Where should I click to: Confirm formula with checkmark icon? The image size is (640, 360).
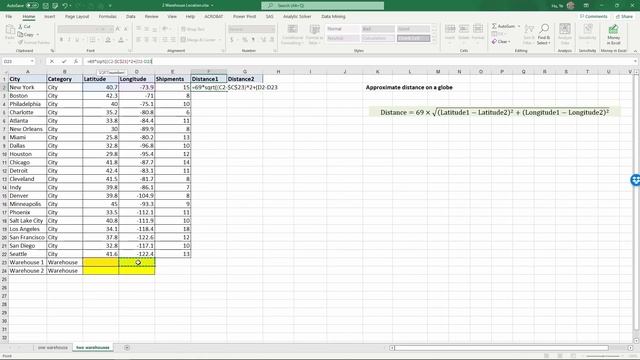tap(64, 61)
